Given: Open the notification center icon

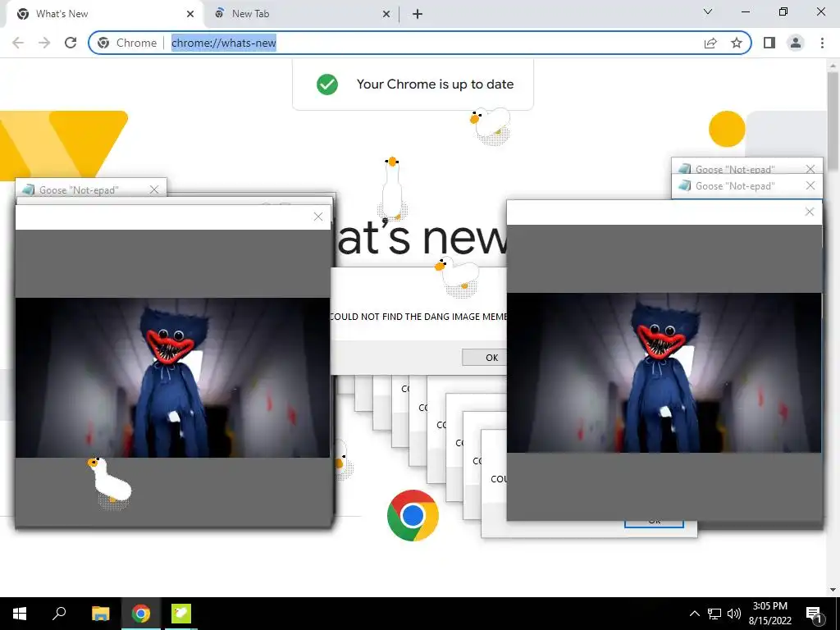Looking at the screenshot, I should (814, 614).
